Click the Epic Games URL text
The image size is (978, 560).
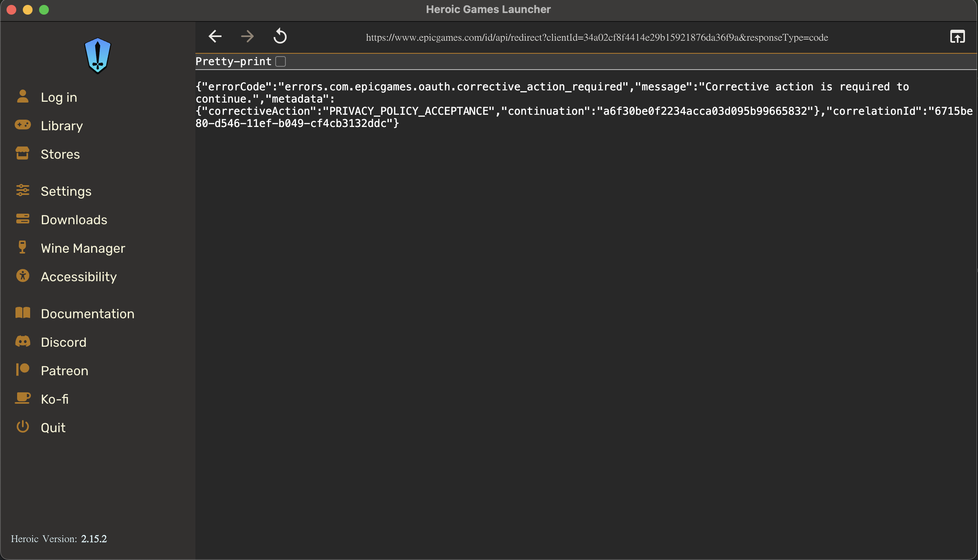pos(597,37)
